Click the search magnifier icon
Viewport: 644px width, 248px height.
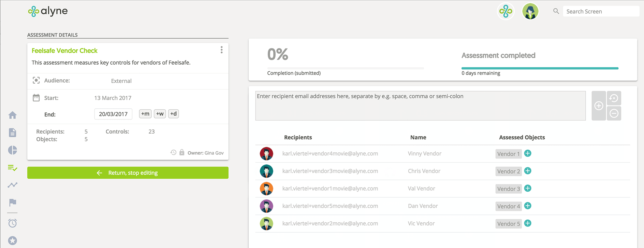tap(556, 11)
